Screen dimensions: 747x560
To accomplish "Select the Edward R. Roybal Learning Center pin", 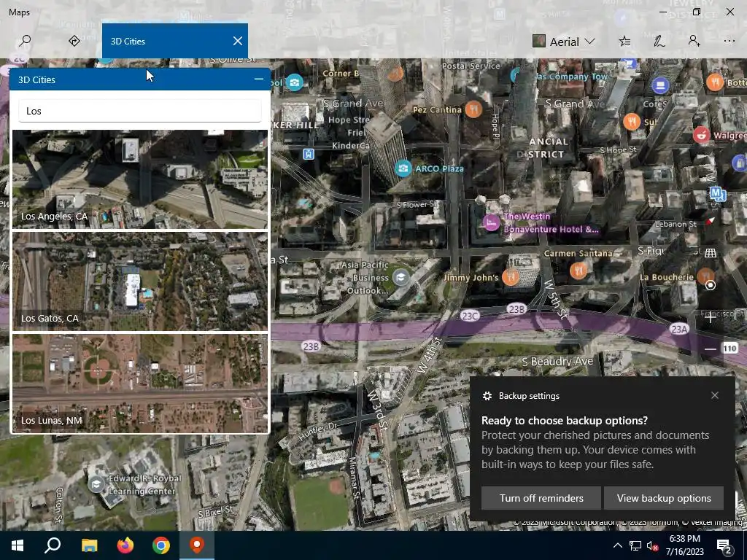I will 96,484.
